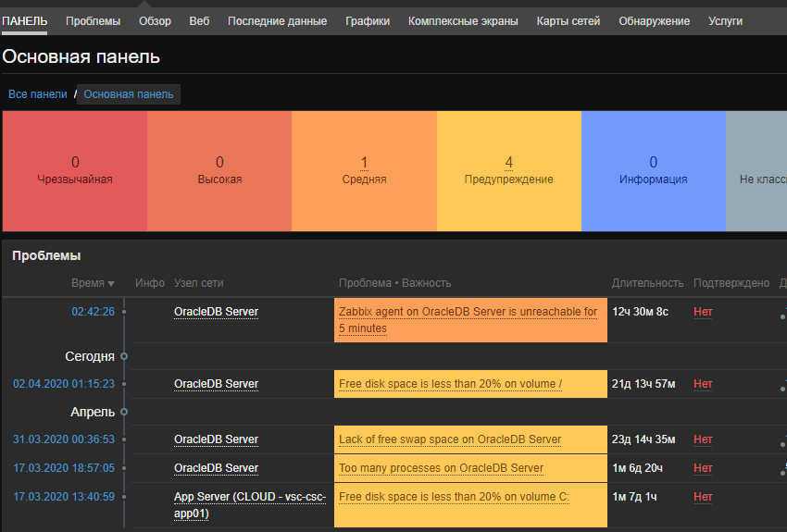Select the red Чрезвычайная severity tile
The image size is (787, 532).
[x=75, y=170]
